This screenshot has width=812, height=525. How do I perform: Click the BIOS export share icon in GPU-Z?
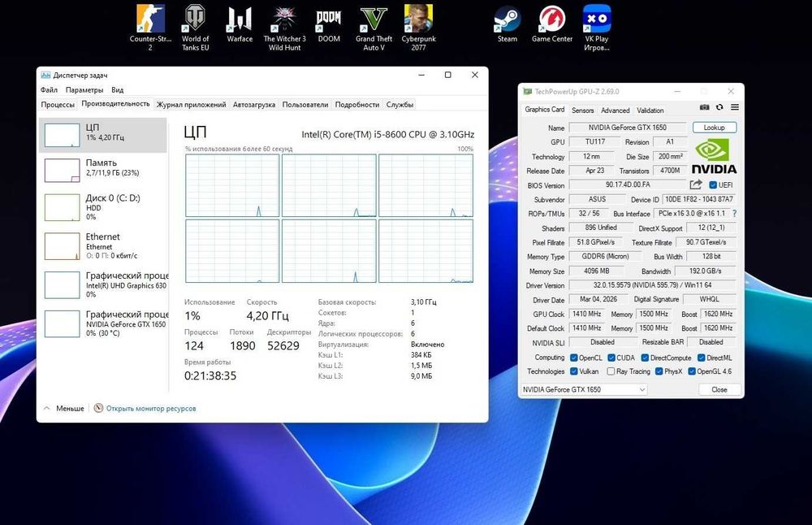click(696, 184)
